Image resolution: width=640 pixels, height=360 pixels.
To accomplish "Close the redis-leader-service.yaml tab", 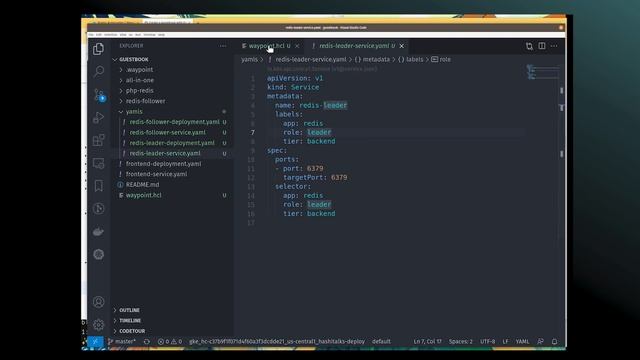I will coord(402,46).
